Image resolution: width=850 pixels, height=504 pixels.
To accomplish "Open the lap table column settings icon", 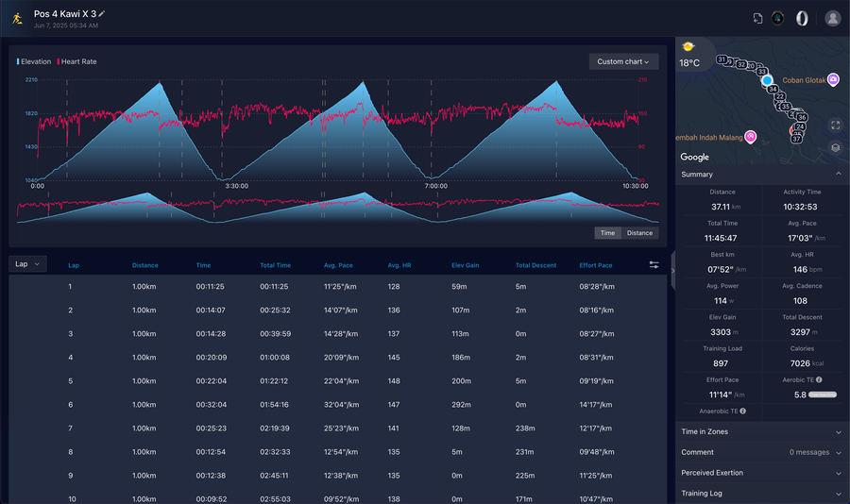I will (654, 264).
